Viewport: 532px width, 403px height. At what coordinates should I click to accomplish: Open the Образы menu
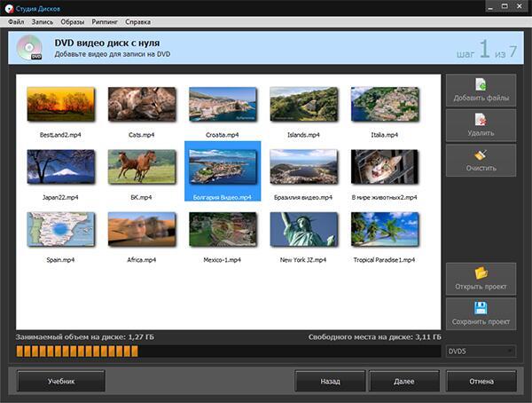pos(73,21)
